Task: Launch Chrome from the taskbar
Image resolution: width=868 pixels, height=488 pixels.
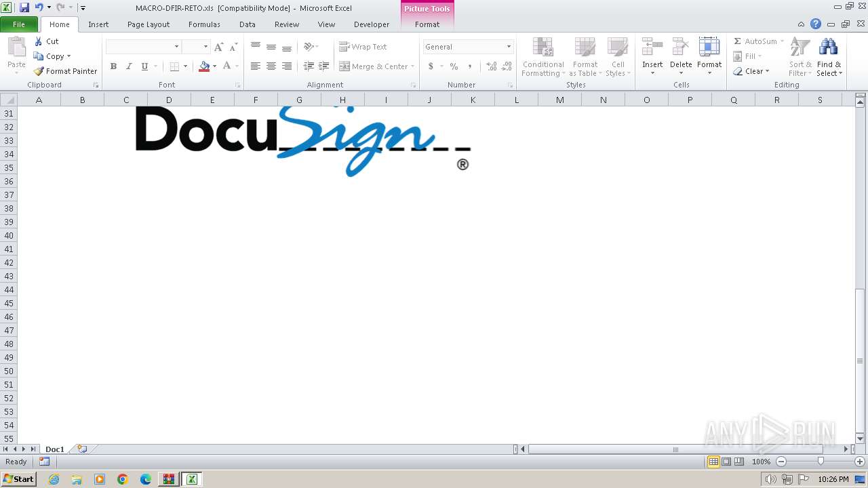Action: point(123,479)
